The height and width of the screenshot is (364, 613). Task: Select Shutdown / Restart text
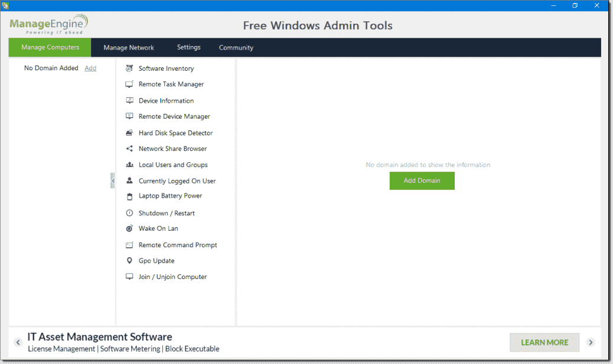[x=167, y=213]
